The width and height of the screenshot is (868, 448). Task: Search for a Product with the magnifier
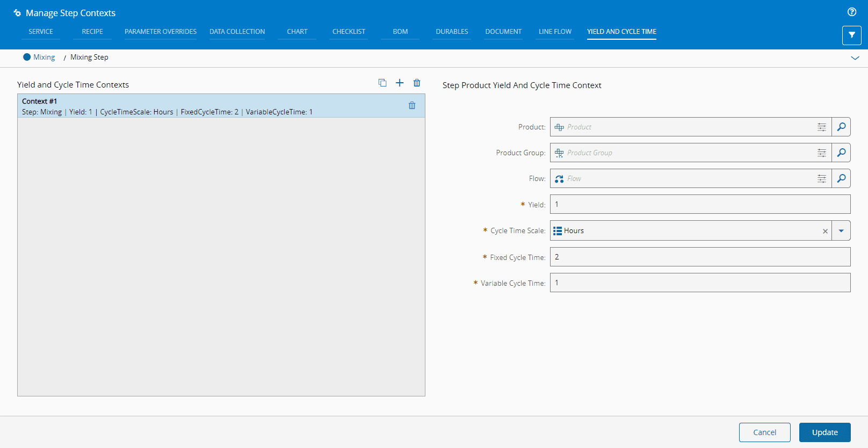tap(841, 127)
